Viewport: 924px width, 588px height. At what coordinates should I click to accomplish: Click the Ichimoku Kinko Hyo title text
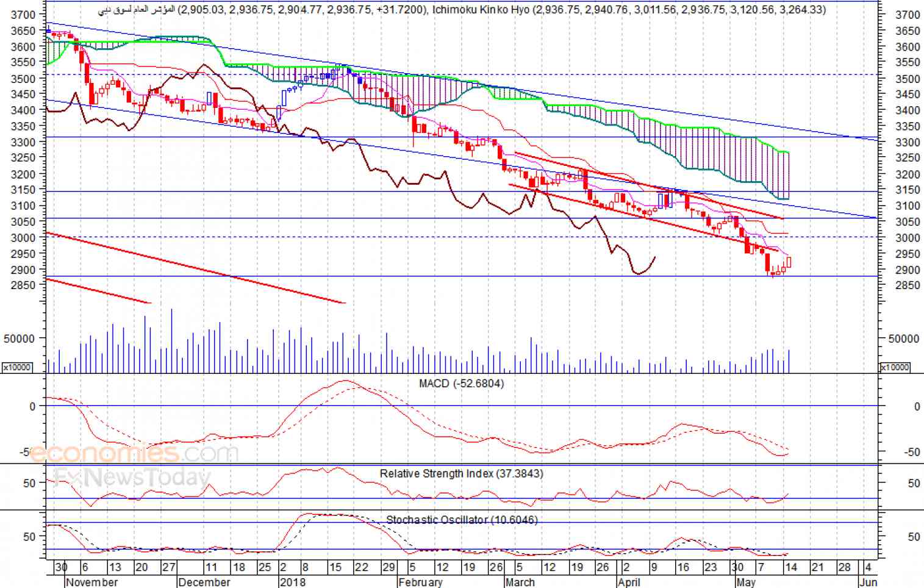point(481,10)
